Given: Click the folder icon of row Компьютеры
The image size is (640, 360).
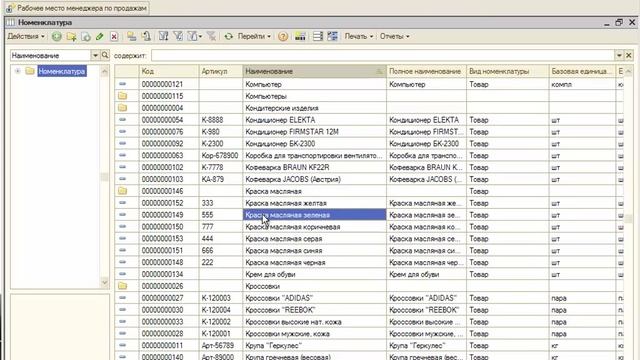Looking at the screenshot, I should pos(122,96).
